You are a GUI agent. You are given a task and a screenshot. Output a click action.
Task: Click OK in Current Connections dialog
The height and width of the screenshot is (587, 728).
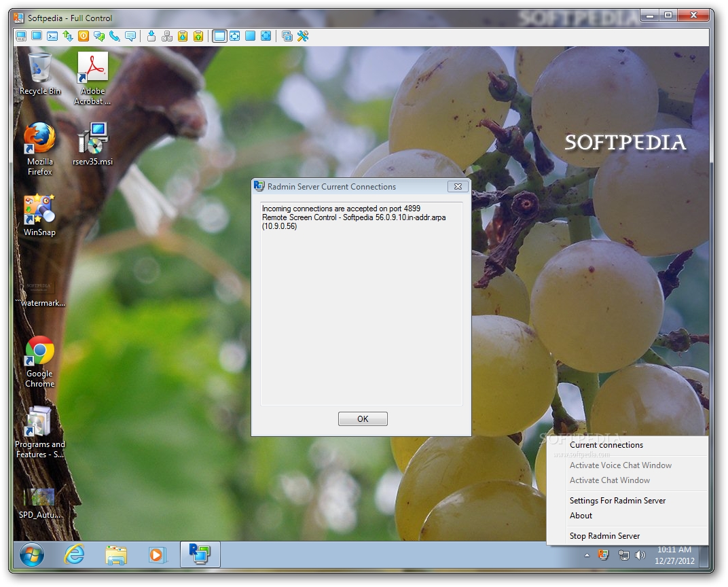click(x=363, y=419)
